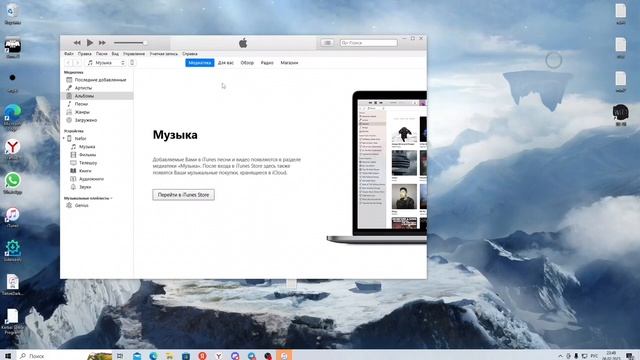This screenshot has height=360, width=640.
Task: Click Перейти в iTunes Store button
Action: point(184,195)
